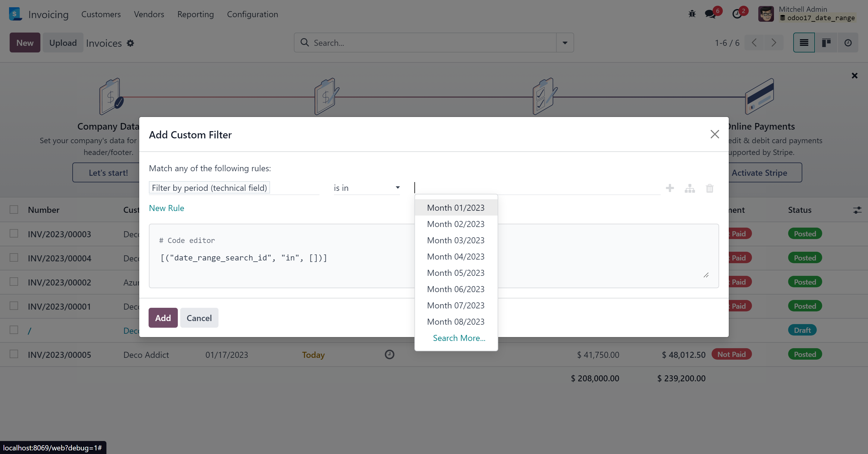Check the INV/2023/00005 row checkbox
The width and height of the screenshot is (868, 454).
click(x=14, y=354)
